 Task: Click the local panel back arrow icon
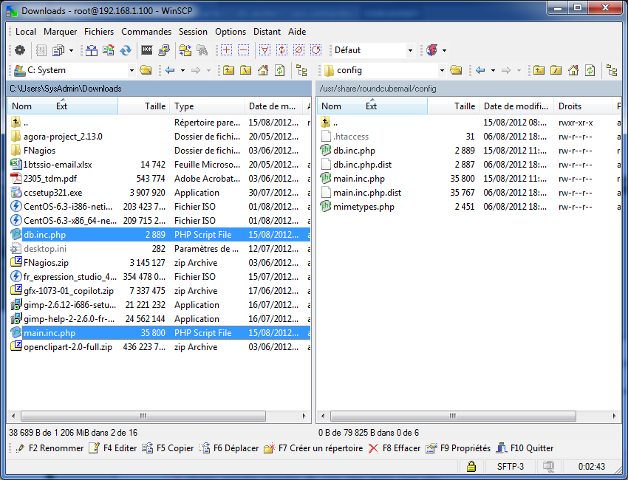[169, 70]
